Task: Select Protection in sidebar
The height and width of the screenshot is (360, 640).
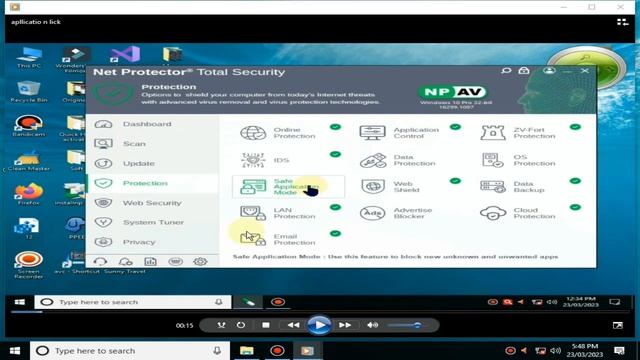Action: point(152,183)
